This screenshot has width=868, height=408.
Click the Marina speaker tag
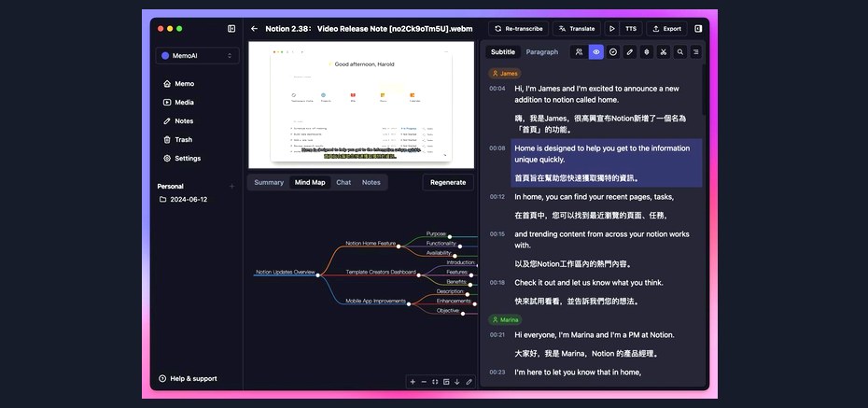tap(505, 320)
